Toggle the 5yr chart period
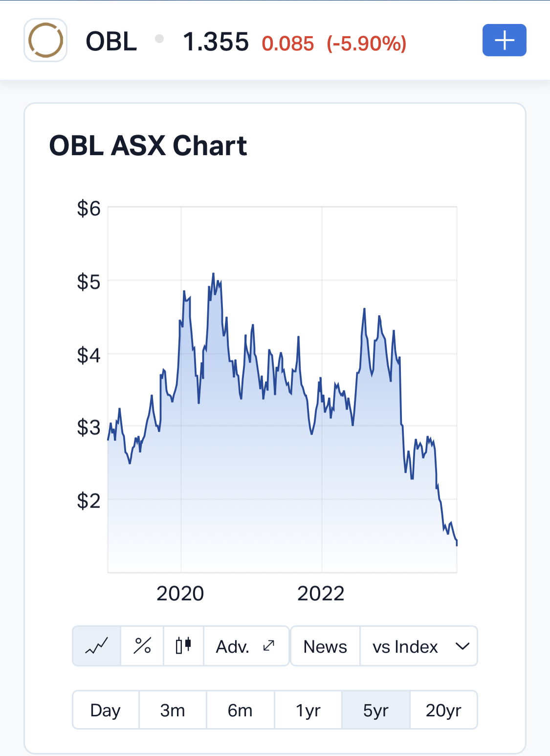This screenshot has height=756, width=550. [375, 710]
